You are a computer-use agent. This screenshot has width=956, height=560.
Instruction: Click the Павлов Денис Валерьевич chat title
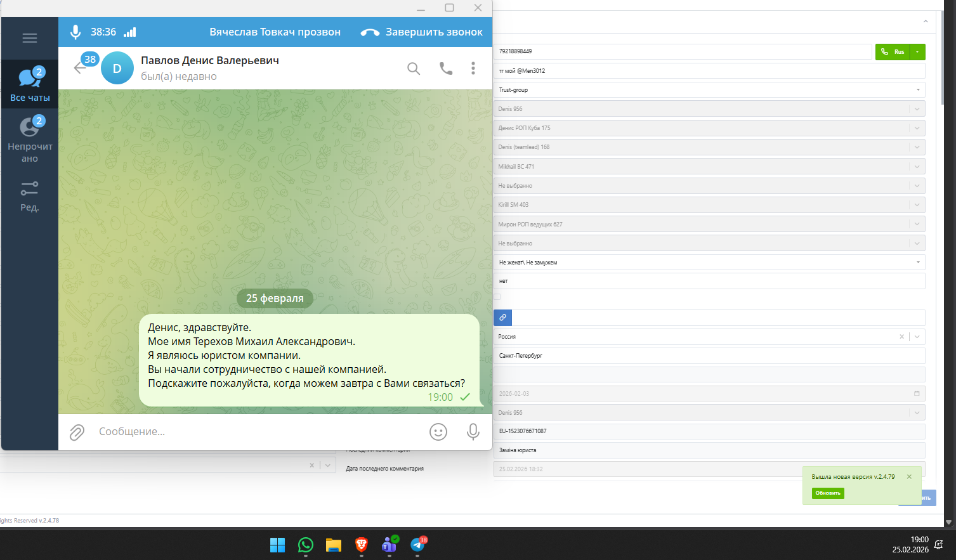click(x=210, y=61)
